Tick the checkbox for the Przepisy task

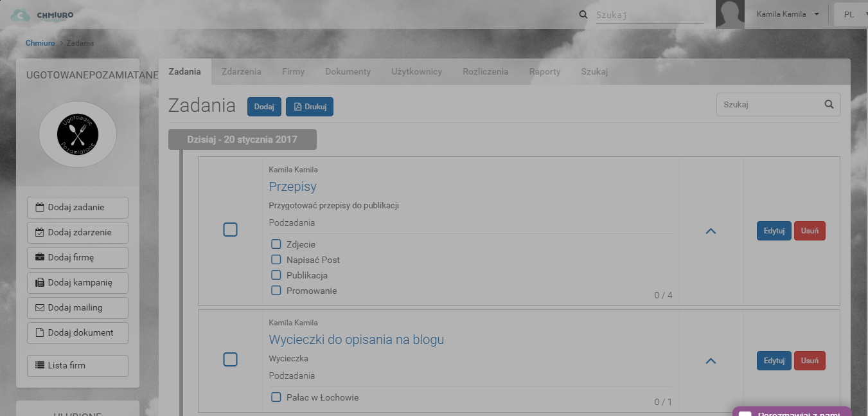[230, 230]
